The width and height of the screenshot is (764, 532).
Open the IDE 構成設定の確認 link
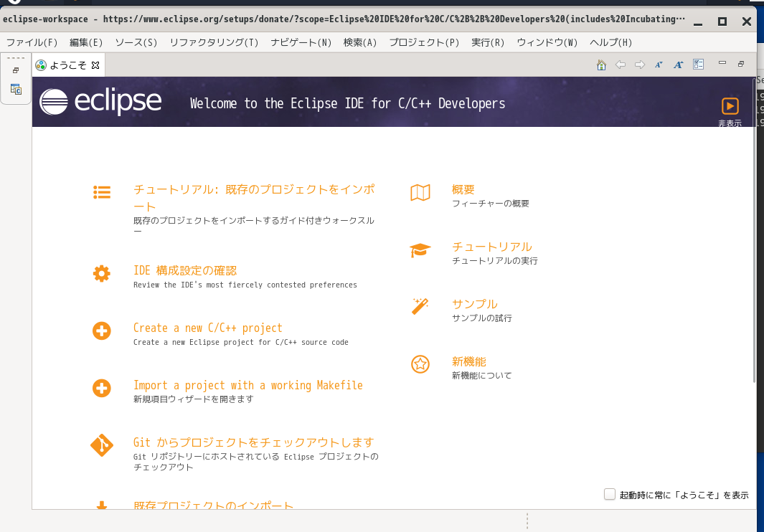(x=185, y=270)
